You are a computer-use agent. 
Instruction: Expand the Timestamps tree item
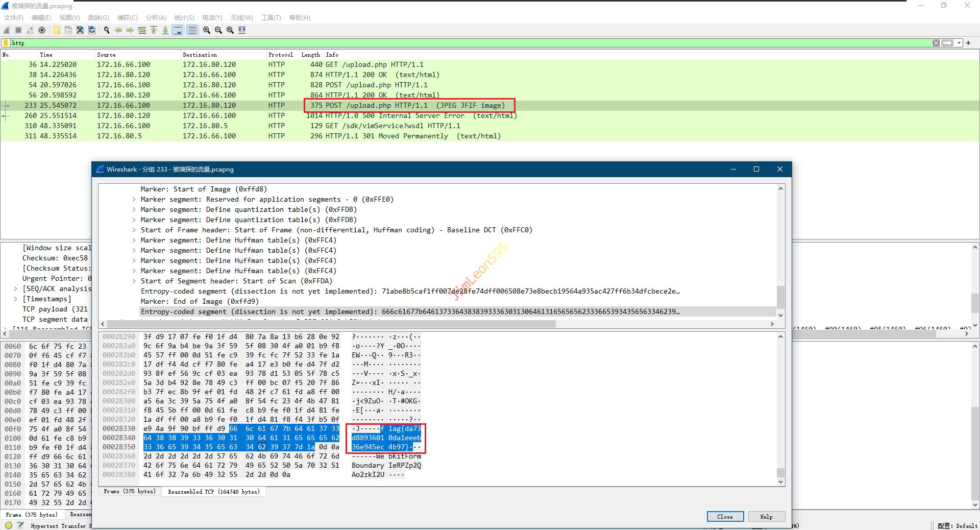click(16, 299)
